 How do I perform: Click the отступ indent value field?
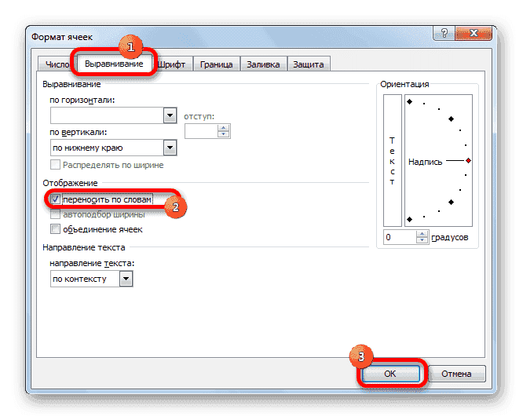pyautogui.click(x=201, y=131)
